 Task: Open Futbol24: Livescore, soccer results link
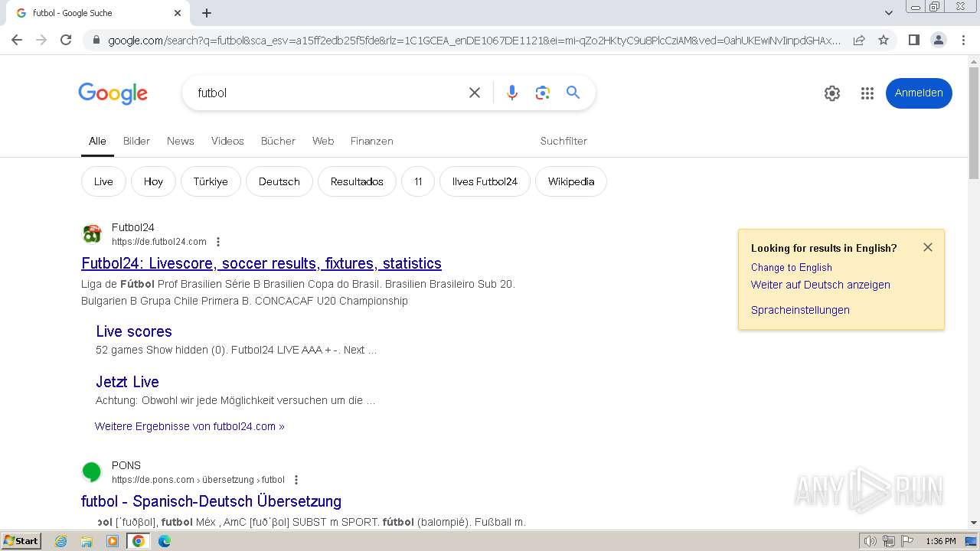click(261, 263)
